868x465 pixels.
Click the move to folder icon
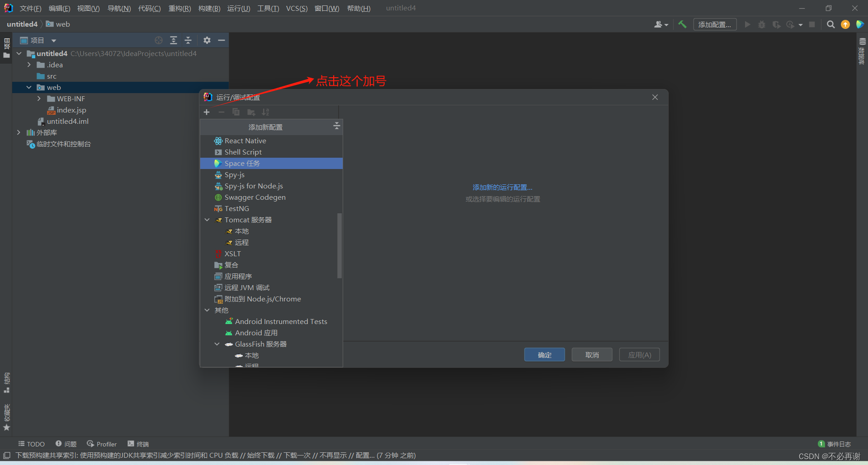(x=251, y=112)
